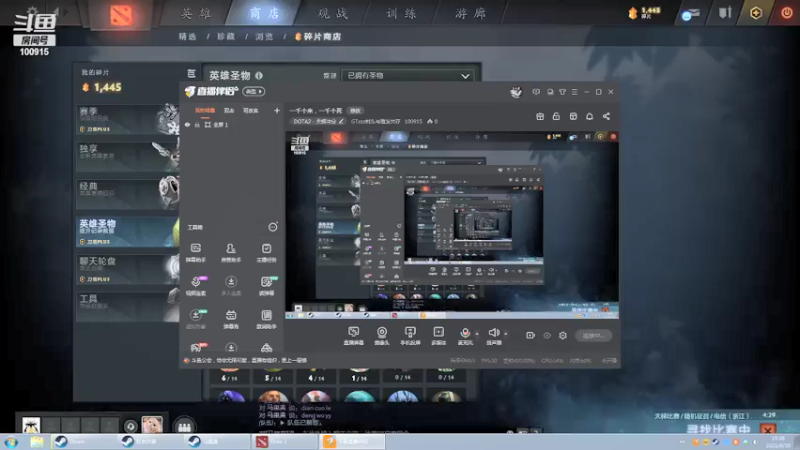
Task: Switch to the 英雄 heroes tab
Action: (196, 13)
